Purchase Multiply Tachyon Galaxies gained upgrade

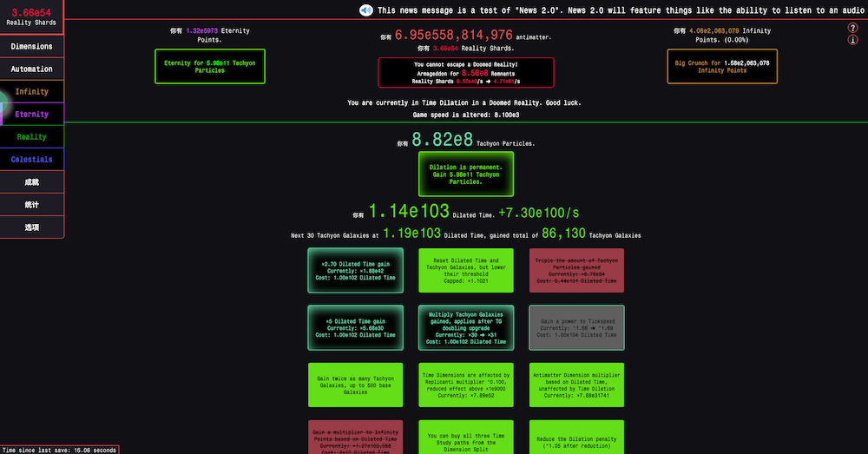(465, 326)
